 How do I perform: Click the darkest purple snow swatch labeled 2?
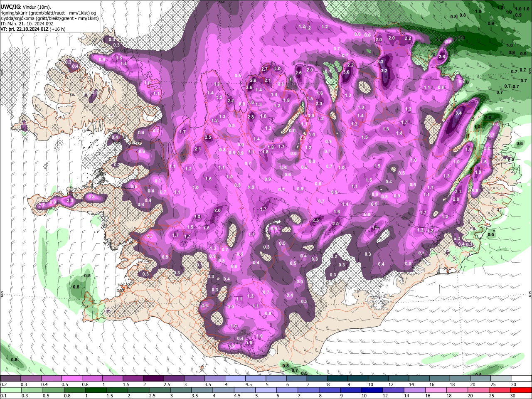pos(153,378)
